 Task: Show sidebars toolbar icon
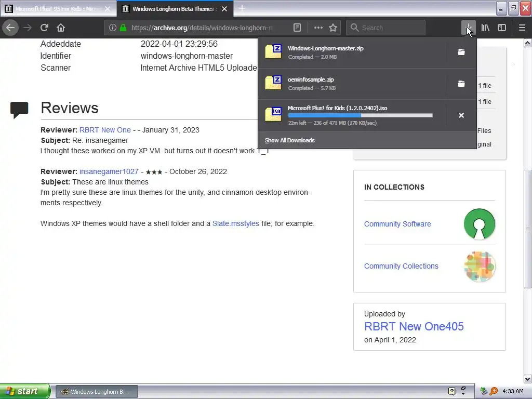click(x=502, y=28)
